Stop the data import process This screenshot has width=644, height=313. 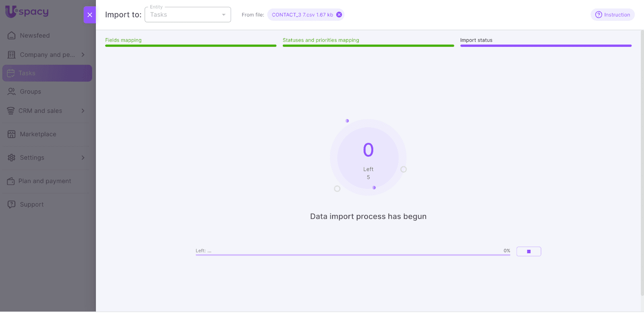click(528, 252)
